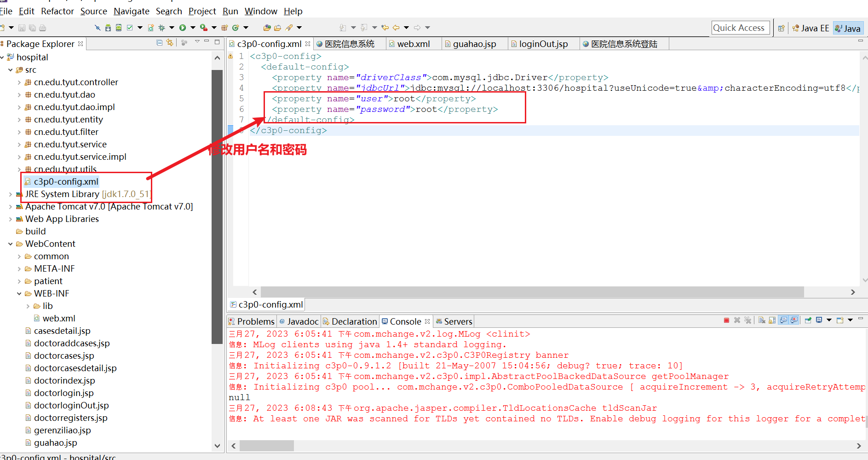Viewport: 868px width, 460px height.
Task: Click the Open Perspective icon
Action: click(x=781, y=28)
